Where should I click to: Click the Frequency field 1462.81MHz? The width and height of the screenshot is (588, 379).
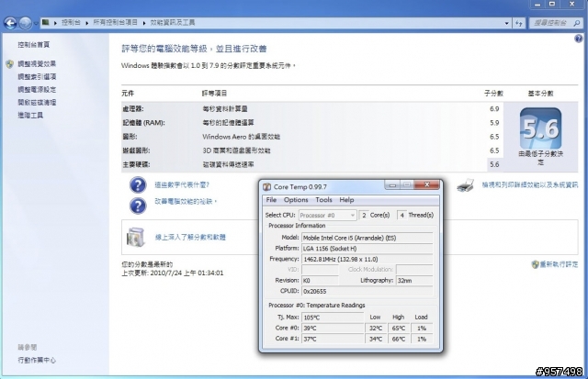click(367, 259)
